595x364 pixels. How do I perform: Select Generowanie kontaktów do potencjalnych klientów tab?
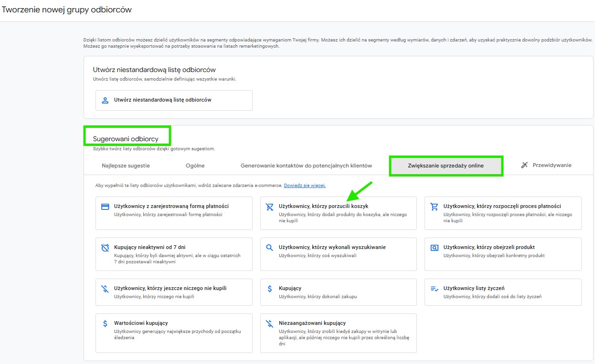[306, 166]
